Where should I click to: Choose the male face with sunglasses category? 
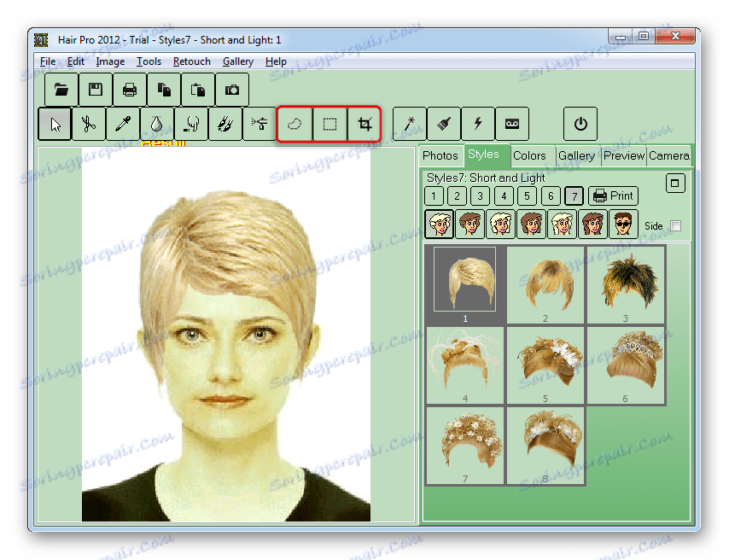[623, 225]
